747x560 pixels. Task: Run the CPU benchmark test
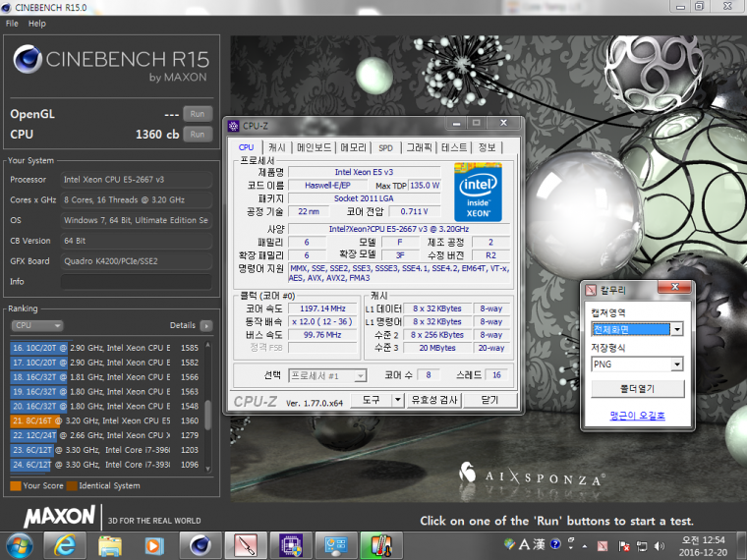[198, 135]
